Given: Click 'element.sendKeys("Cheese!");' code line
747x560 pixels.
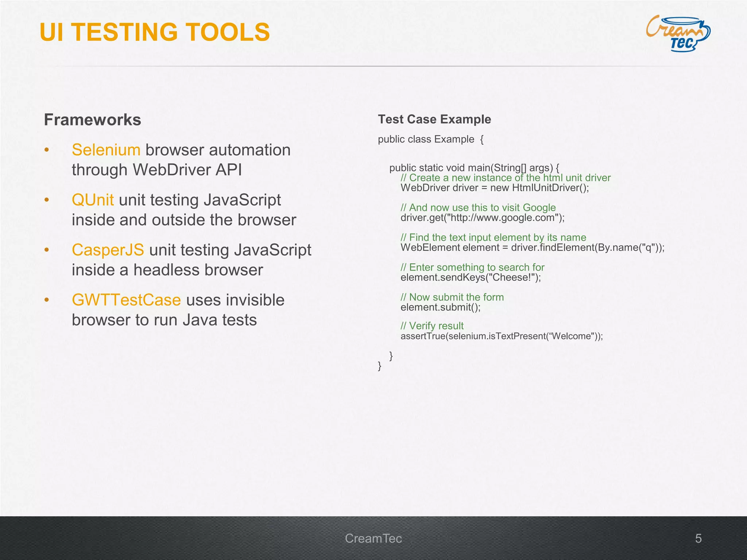Looking at the screenshot, I should tap(471, 277).
